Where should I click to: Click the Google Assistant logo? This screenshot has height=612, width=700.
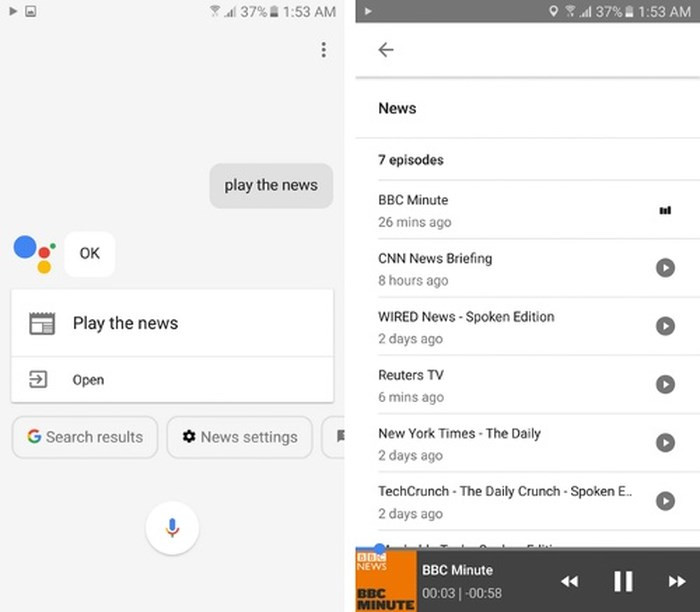[34, 252]
